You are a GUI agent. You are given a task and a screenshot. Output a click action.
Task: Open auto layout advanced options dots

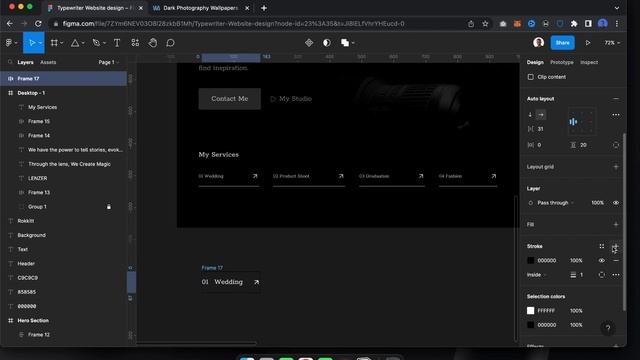(616, 115)
